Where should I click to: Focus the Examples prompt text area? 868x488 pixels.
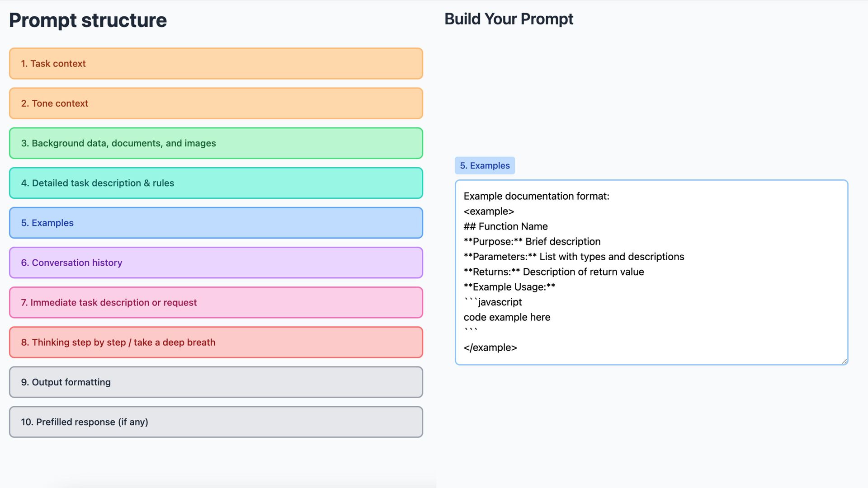[651, 272]
